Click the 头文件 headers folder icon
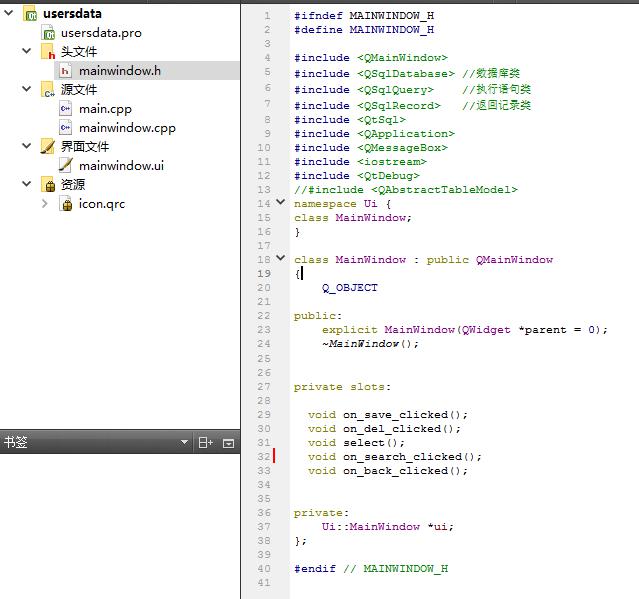The width and height of the screenshot is (639, 599). coord(48,52)
